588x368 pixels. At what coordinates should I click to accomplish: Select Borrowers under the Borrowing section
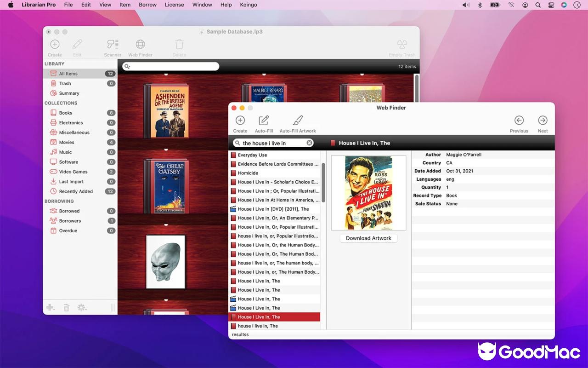pyautogui.click(x=69, y=220)
